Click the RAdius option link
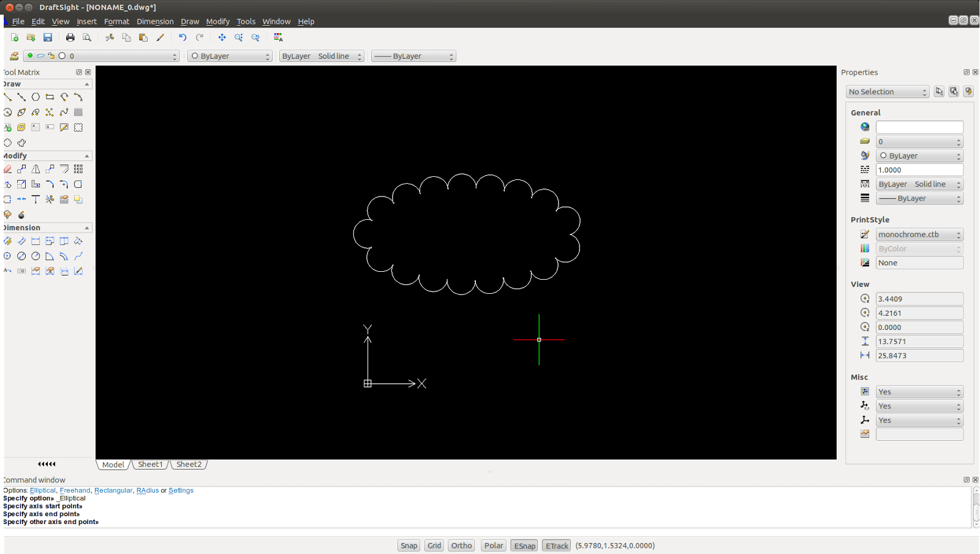The height and width of the screenshot is (554, 980). coord(148,490)
